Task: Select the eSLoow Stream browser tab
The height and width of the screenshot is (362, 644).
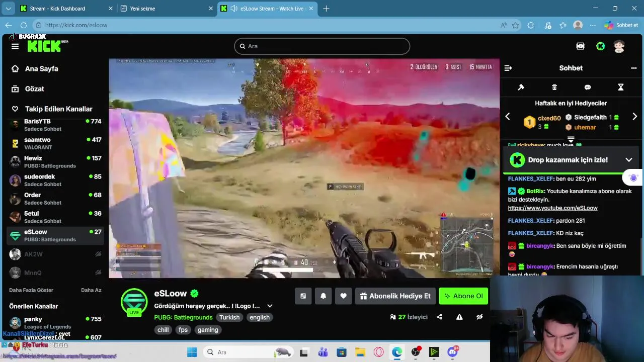Action: point(267,9)
